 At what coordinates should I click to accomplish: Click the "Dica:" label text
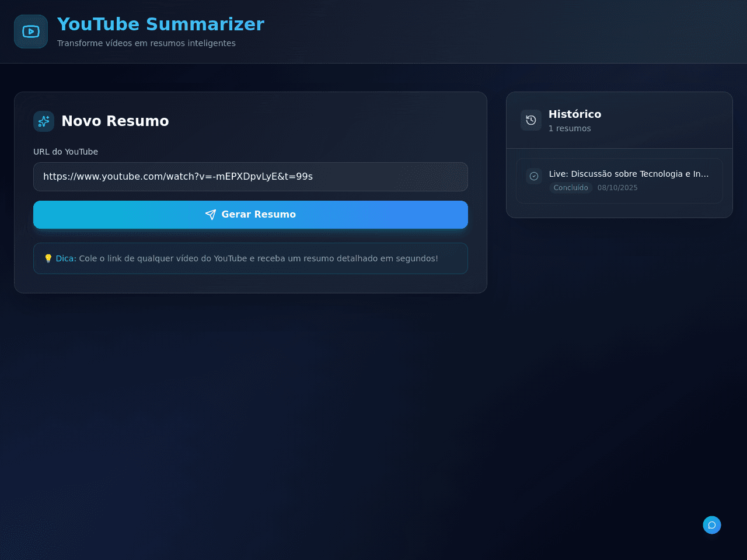point(66,258)
